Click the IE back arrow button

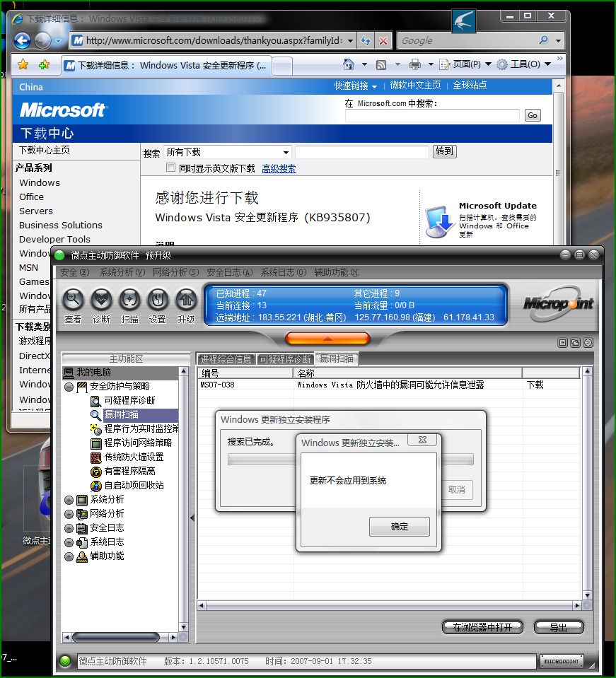tap(23, 41)
